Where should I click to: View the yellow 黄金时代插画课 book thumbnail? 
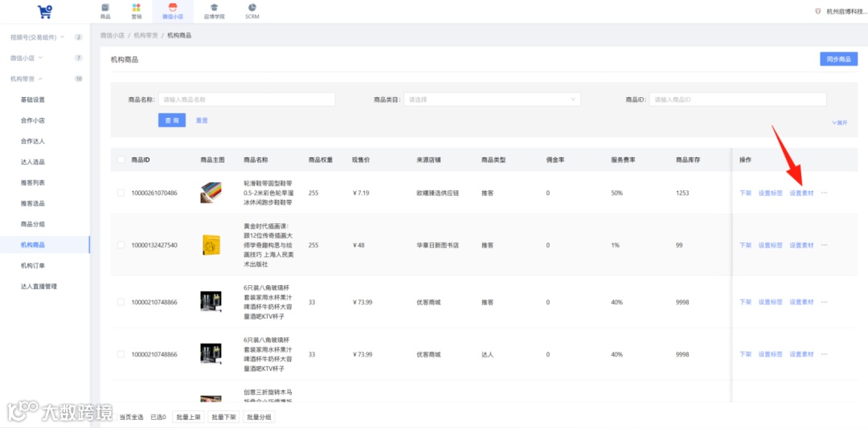pyautogui.click(x=211, y=245)
